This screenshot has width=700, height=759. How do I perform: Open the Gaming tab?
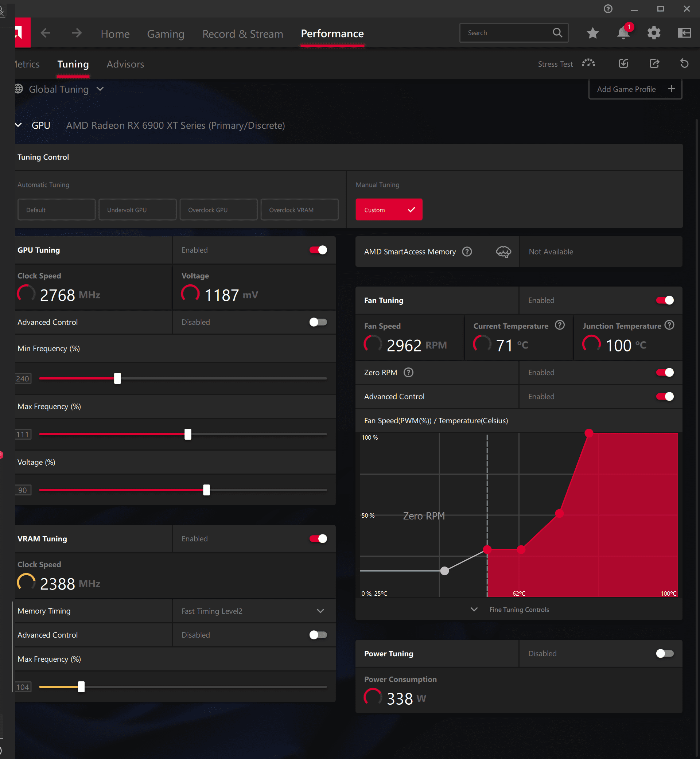click(166, 34)
